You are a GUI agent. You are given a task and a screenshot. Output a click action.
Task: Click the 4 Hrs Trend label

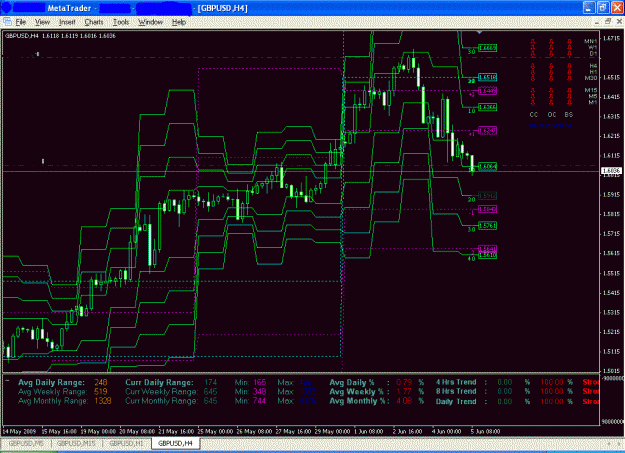[x=456, y=382]
